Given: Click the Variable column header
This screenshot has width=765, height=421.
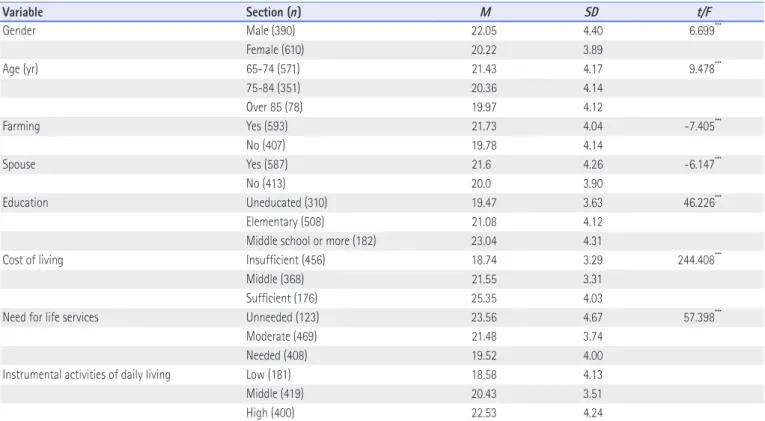Looking at the screenshot, I should click(22, 12).
